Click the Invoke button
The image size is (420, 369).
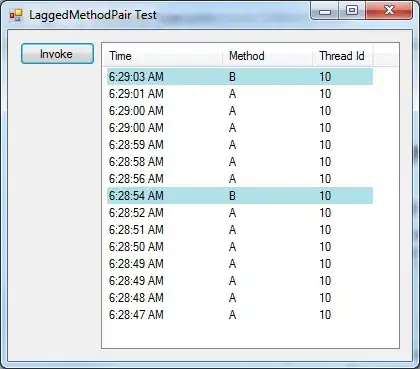click(x=57, y=54)
